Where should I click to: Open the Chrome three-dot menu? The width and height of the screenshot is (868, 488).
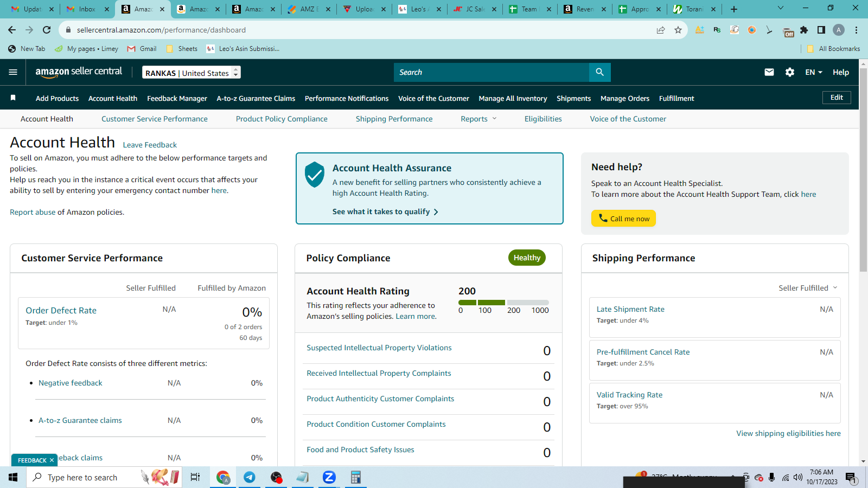[x=856, y=30]
